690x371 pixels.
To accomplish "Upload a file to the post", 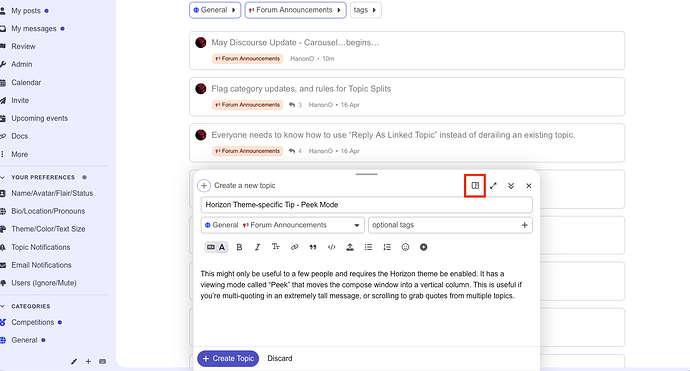I will [x=350, y=247].
